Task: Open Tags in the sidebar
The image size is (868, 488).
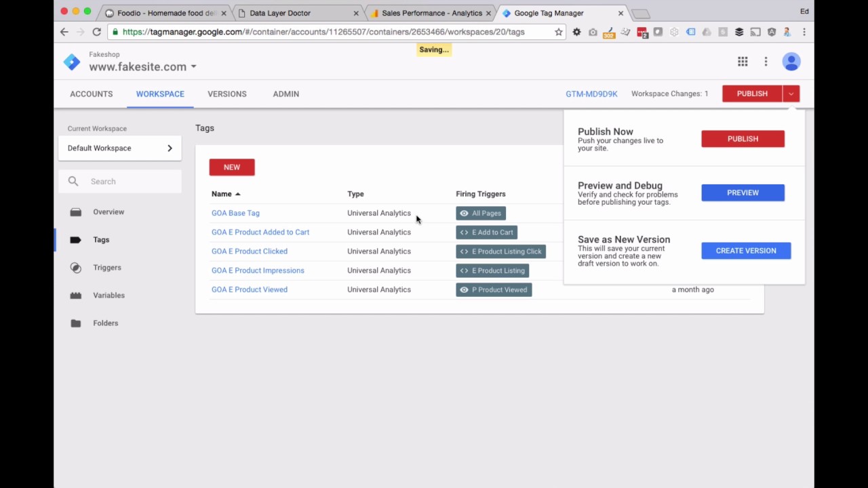Action: (101, 240)
